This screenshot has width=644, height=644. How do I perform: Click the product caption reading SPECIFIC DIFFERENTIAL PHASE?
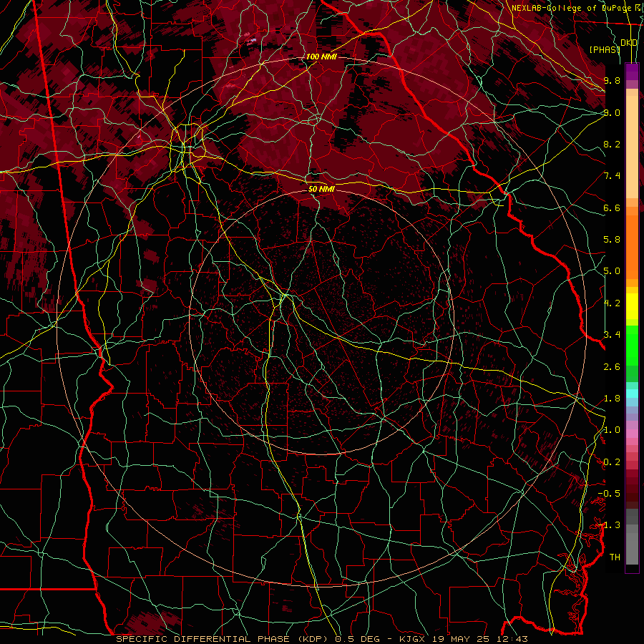coord(203,639)
